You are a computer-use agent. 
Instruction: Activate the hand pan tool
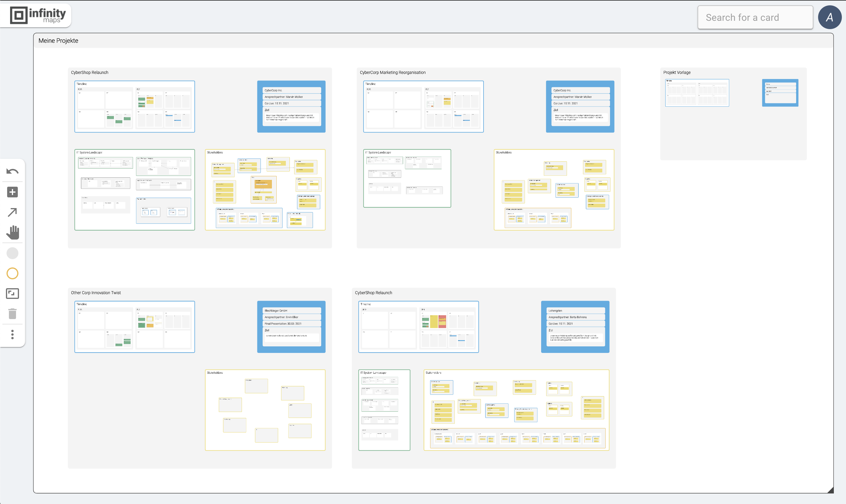click(12, 232)
